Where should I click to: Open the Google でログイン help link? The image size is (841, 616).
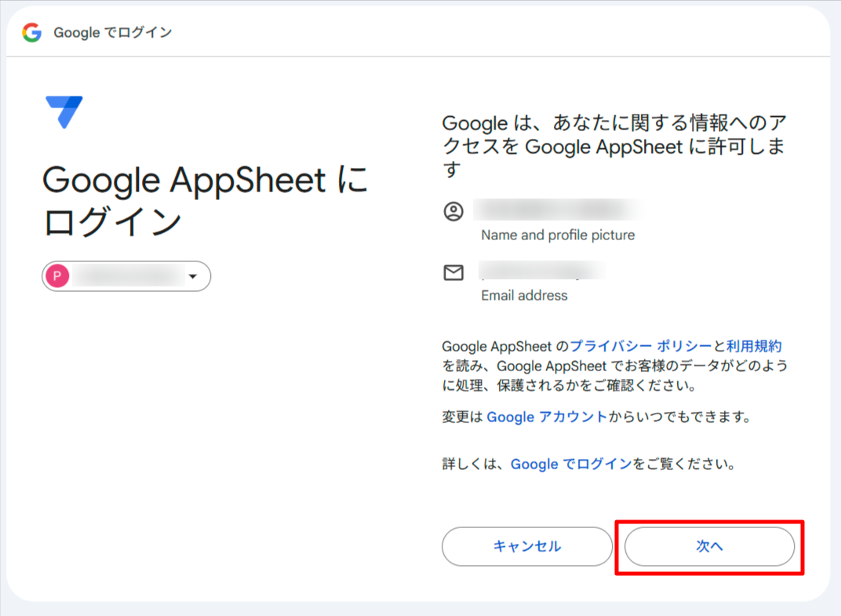pyautogui.click(x=571, y=464)
